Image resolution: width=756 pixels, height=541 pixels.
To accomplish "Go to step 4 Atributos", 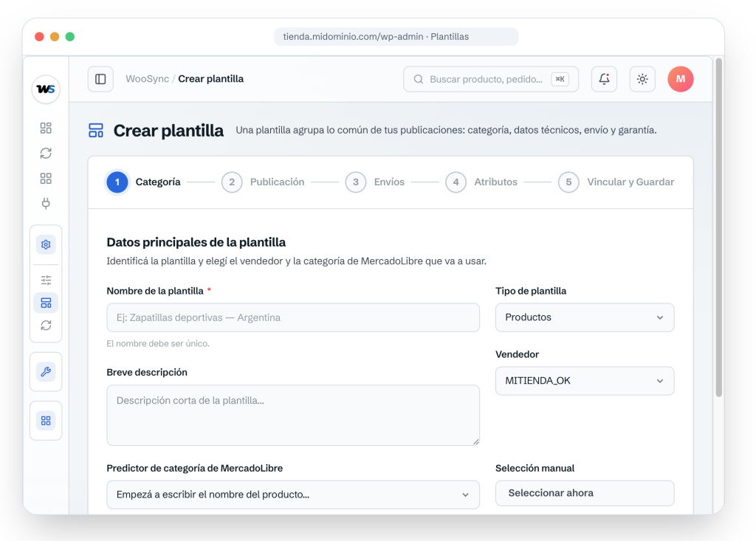I will click(481, 182).
